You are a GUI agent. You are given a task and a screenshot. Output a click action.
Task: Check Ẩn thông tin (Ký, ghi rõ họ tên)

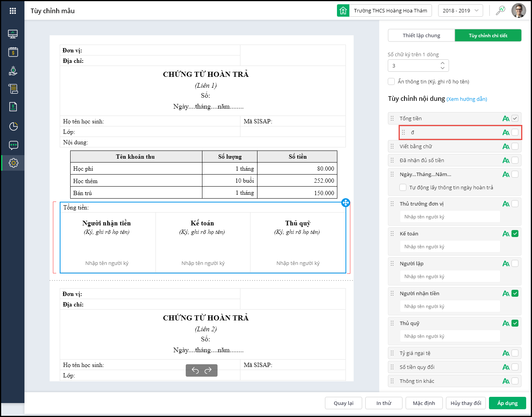pyautogui.click(x=392, y=81)
